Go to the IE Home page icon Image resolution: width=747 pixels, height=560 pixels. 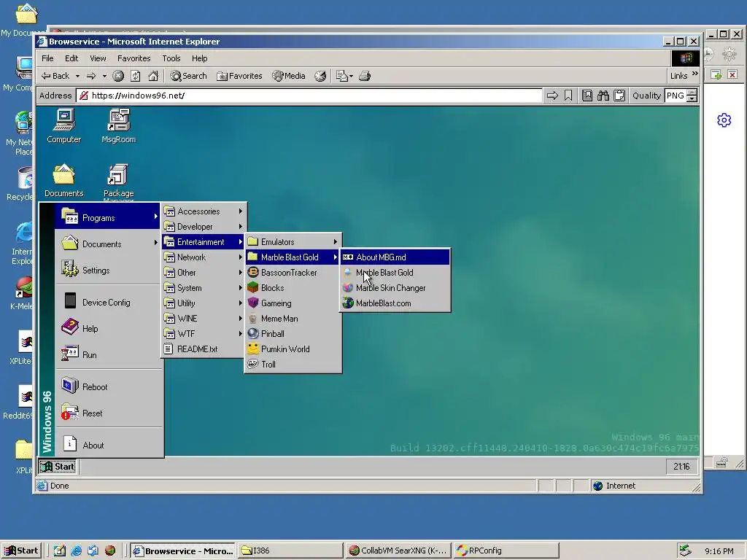(153, 76)
